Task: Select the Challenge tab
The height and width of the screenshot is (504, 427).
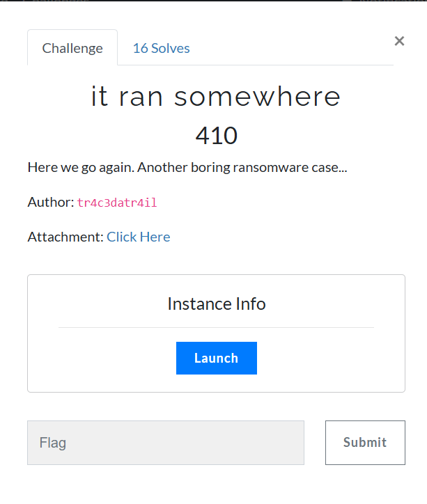Action: click(x=72, y=48)
